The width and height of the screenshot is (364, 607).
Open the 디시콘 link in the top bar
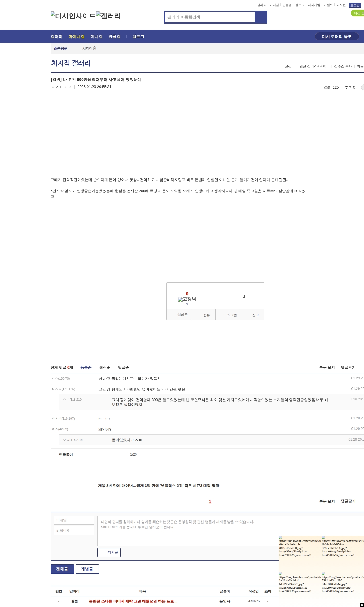coord(341,5)
